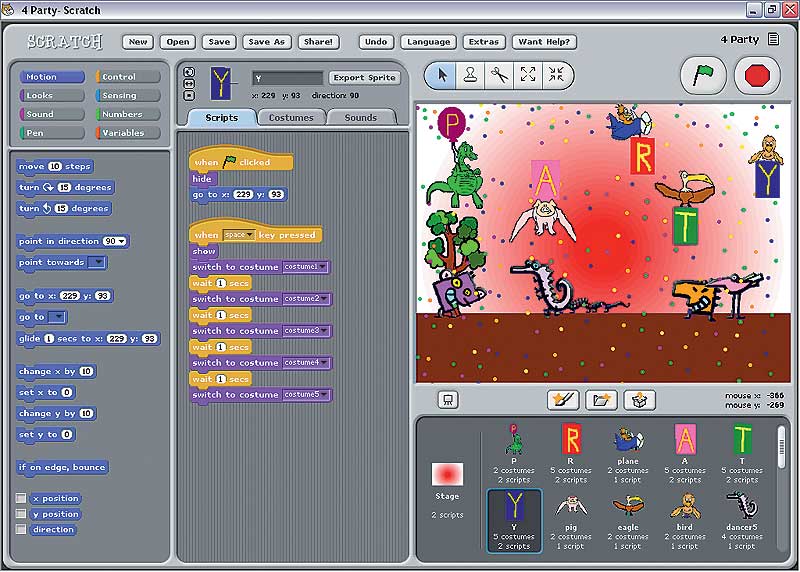The height and width of the screenshot is (572, 800).
Task: Open the point towards dropdown
Action: 97,262
